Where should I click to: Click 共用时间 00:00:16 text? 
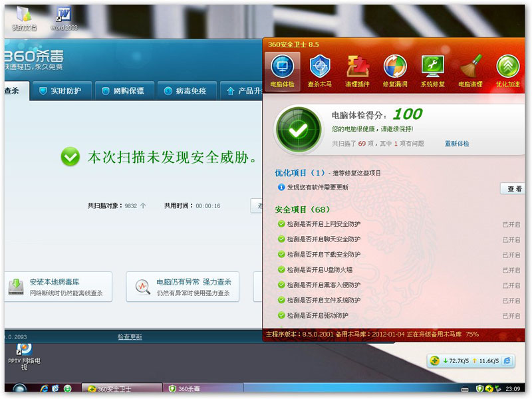coord(192,205)
